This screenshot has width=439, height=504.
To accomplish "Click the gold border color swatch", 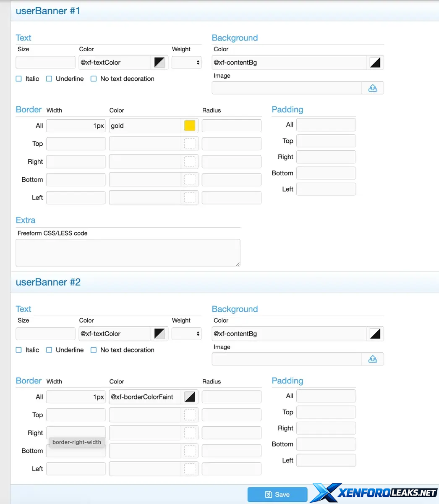I will [x=190, y=126].
